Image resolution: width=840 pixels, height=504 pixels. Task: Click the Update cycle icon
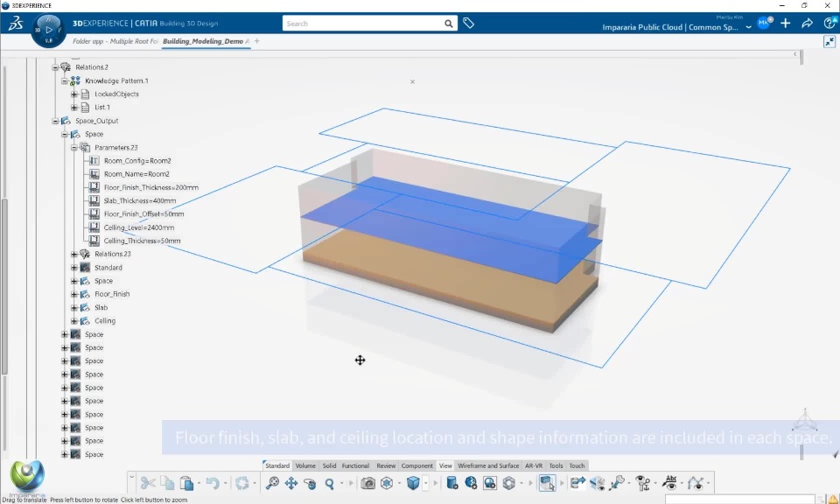pos(242,483)
